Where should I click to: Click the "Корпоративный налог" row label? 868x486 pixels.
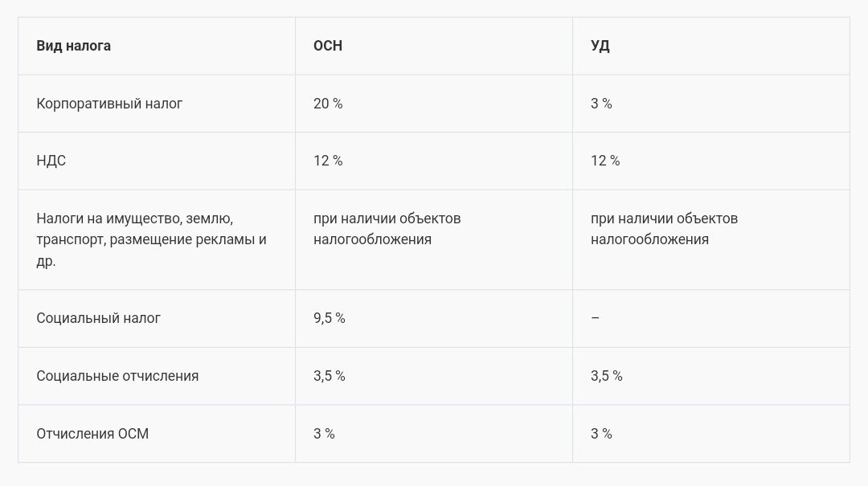[x=109, y=104]
